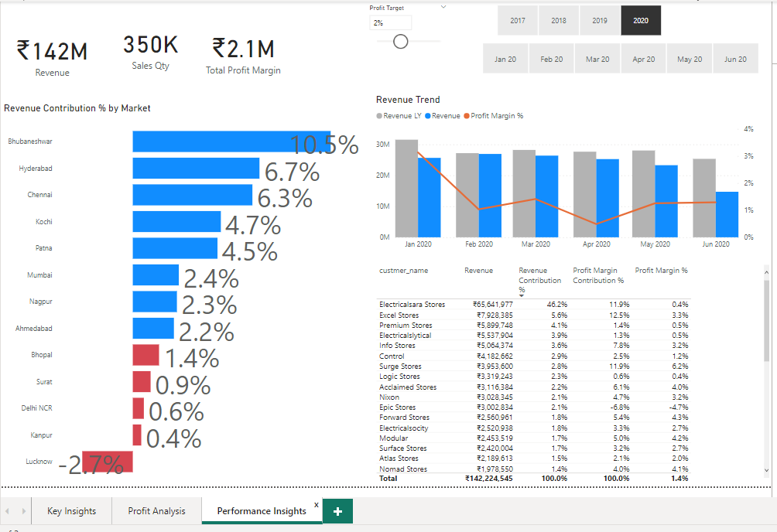
Task: Filter to Jun 20
Action: point(735,58)
